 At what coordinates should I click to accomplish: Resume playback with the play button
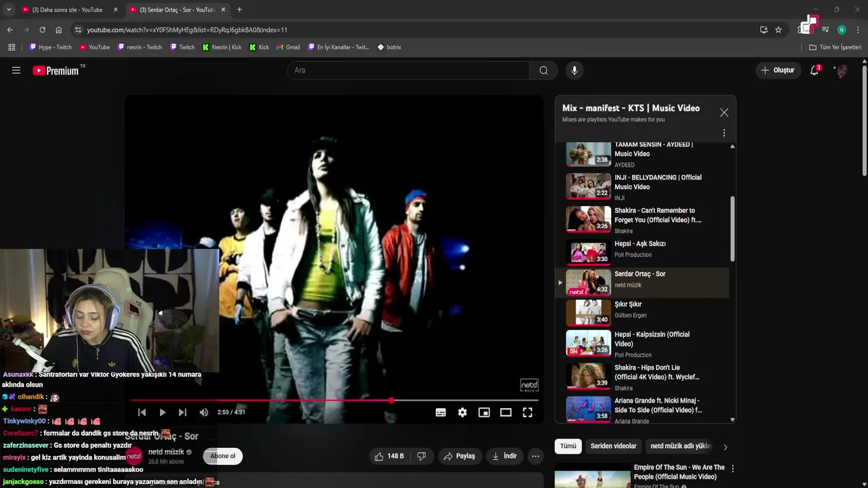163,412
